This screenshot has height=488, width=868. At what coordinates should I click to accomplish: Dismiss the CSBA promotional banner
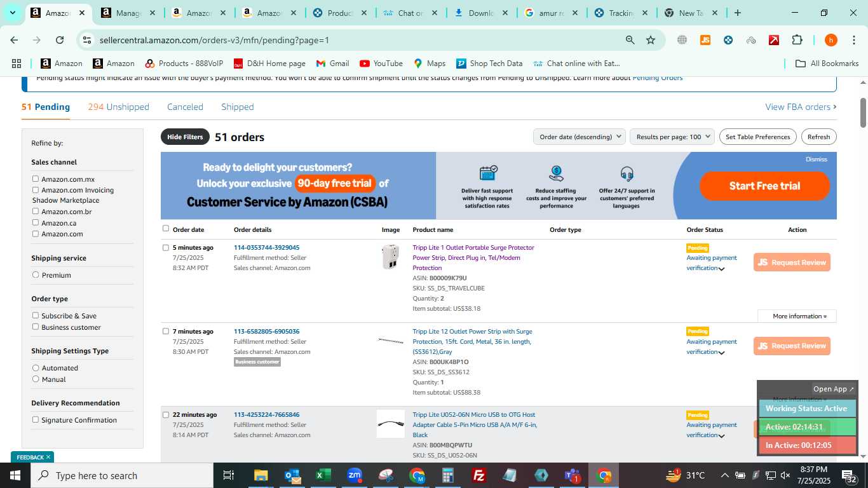[816, 159]
